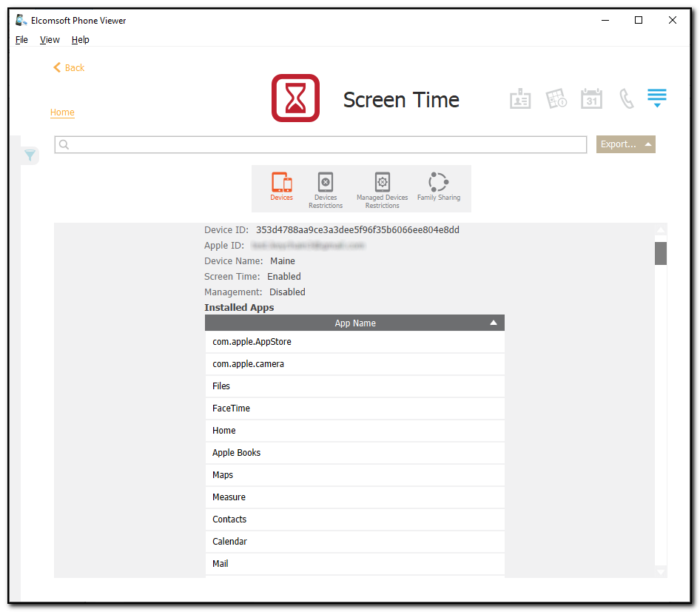This screenshot has width=700, height=612.
Task: Click the app usage icon
Action: [x=556, y=98]
